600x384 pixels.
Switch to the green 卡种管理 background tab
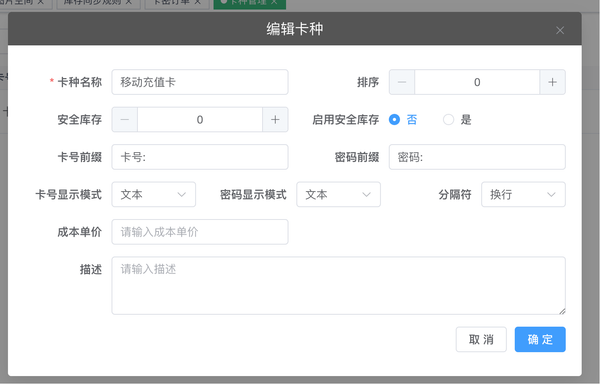click(x=249, y=4)
